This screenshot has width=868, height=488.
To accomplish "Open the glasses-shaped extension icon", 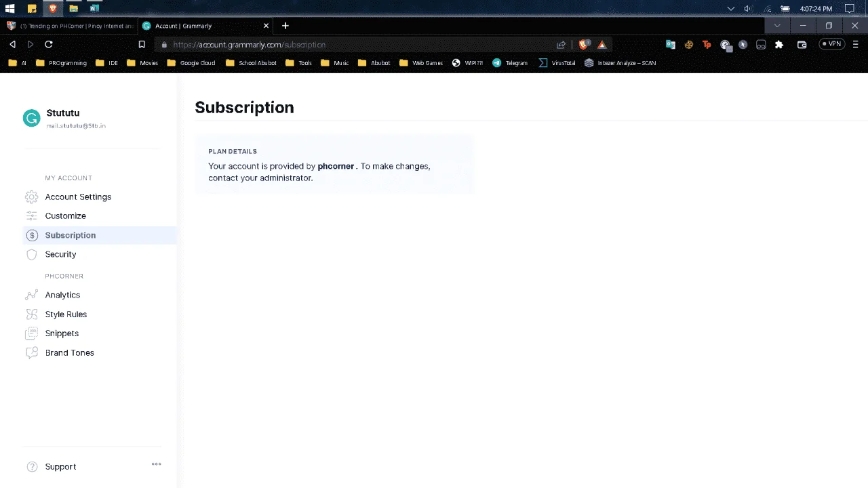I will click(761, 45).
